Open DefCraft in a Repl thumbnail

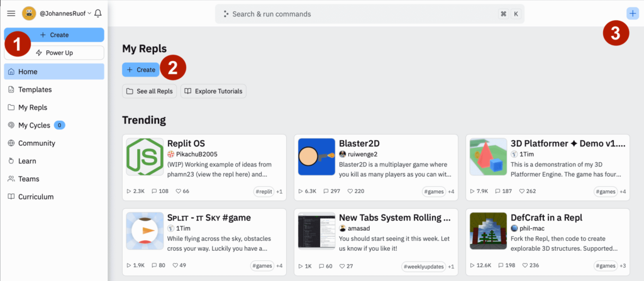click(x=488, y=231)
